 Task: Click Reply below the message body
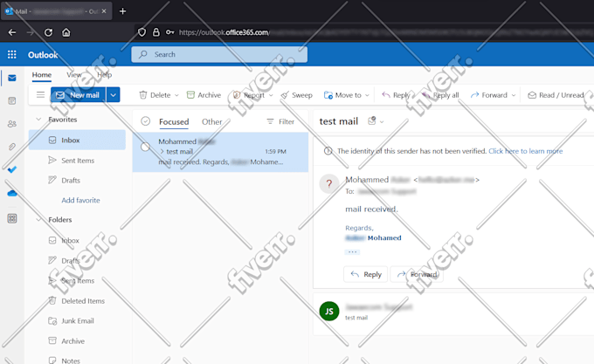click(x=365, y=274)
